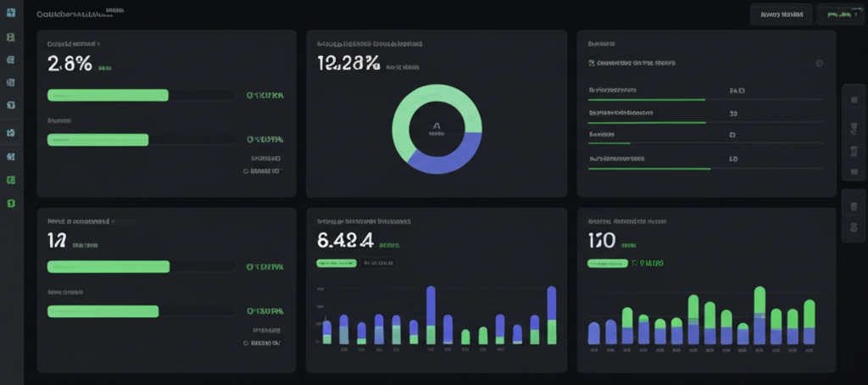
Task: Click the last green icon in the left sidebar
Action: pyautogui.click(x=10, y=204)
